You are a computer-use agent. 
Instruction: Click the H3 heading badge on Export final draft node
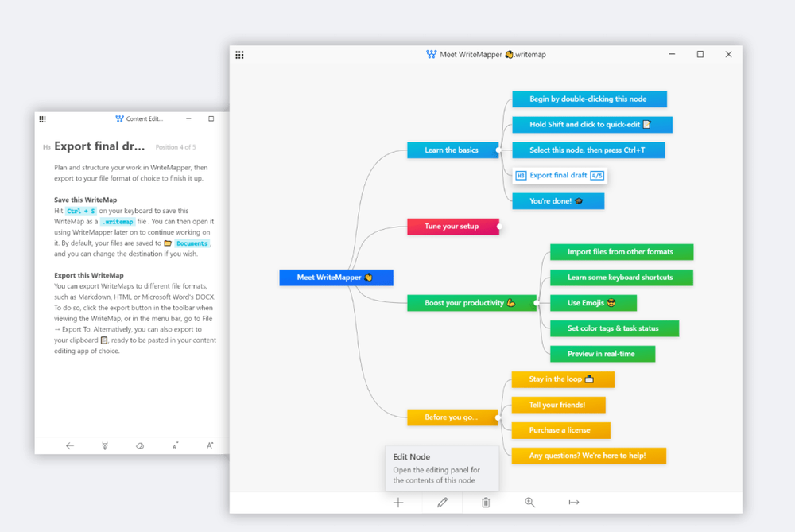click(521, 176)
